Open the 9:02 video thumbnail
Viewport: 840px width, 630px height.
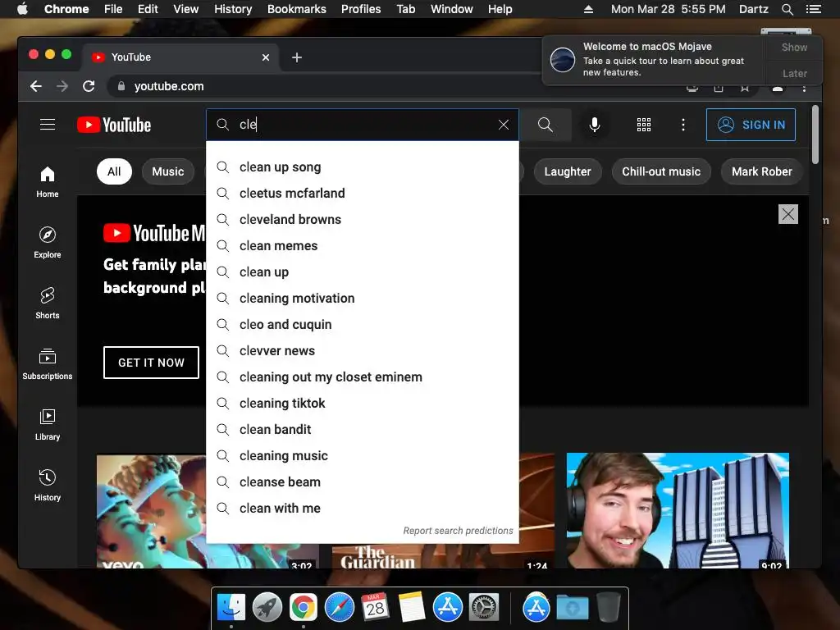pyautogui.click(x=678, y=510)
